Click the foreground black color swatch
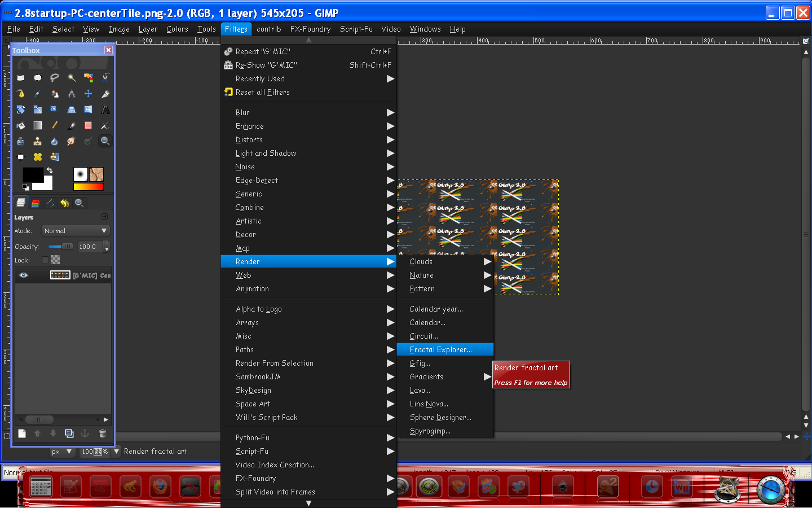This screenshot has height=508, width=812. [33, 174]
